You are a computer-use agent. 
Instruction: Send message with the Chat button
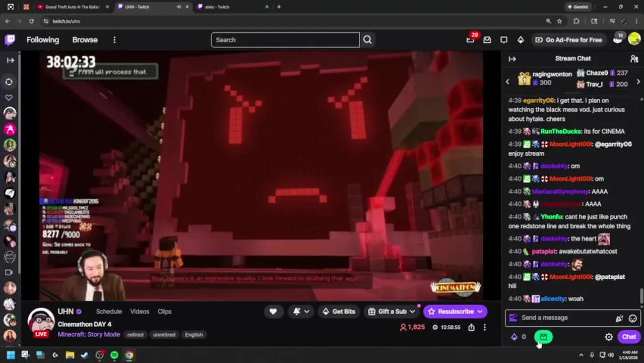coord(629,337)
